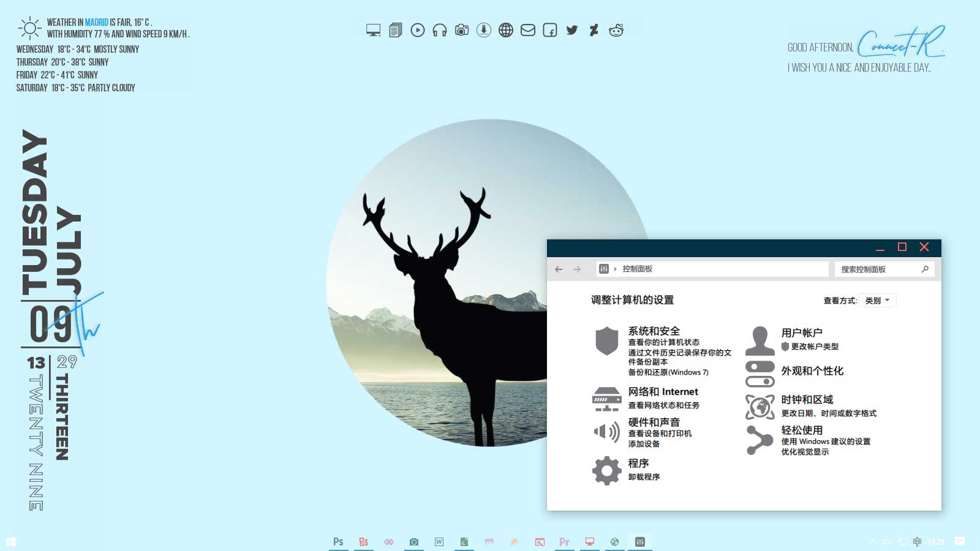Viewport: 980px width, 551px height.
Task: Open the action center notification icon
Action: click(960, 542)
